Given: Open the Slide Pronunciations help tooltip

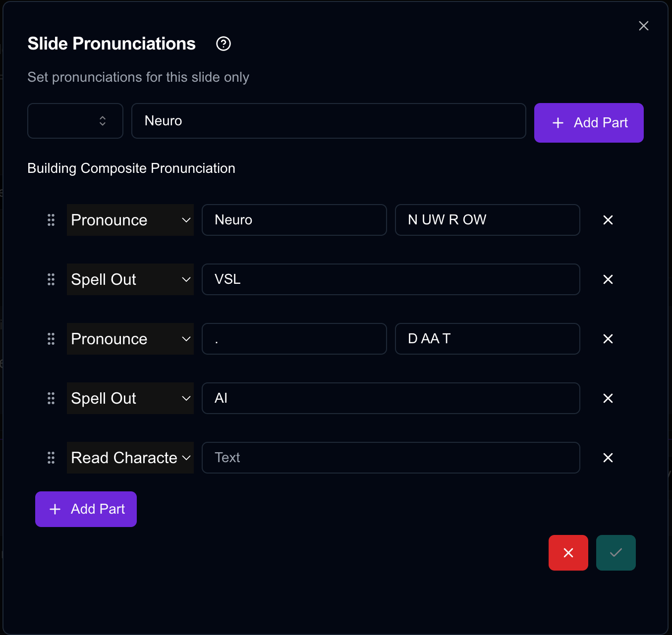Looking at the screenshot, I should coord(223,44).
